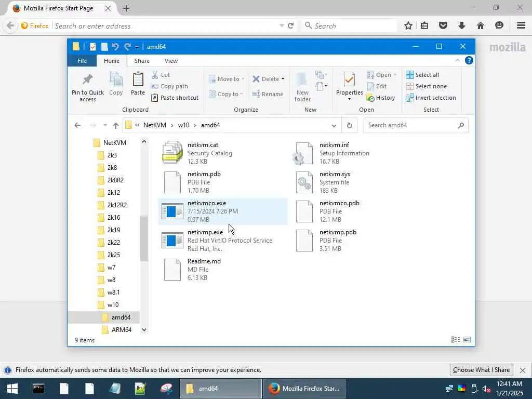Expand Properties dropdown arrow
Image resolution: width=532 pixels, height=399 pixels.
click(x=349, y=99)
